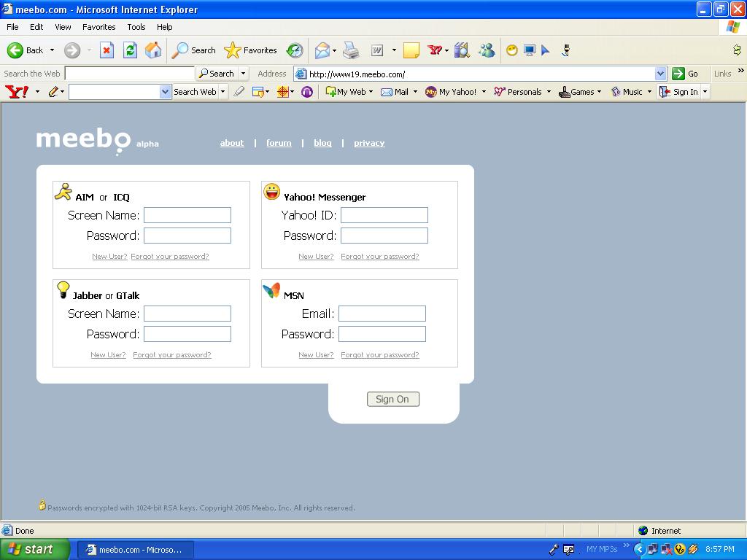Click the Yahoo! logo on Yahoo toolbar
The width and height of the screenshot is (747, 560).
coord(17,91)
